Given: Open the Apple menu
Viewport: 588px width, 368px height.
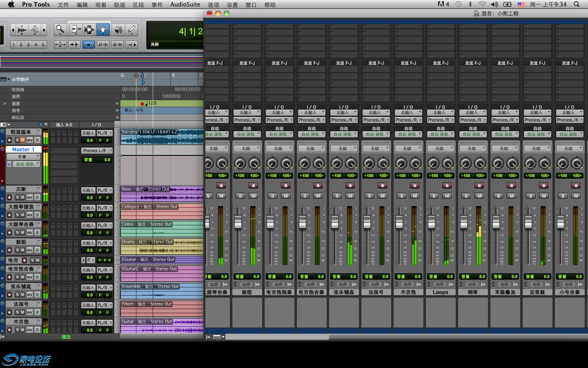Looking at the screenshot, I should coord(11,4).
